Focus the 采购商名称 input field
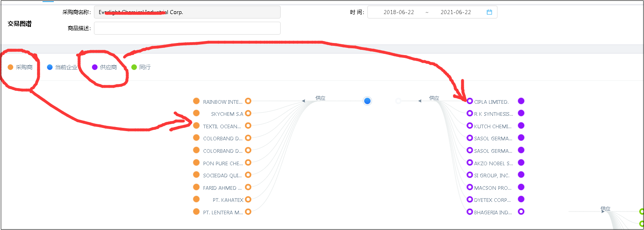The width and height of the screenshot is (644, 230). (x=187, y=12)
